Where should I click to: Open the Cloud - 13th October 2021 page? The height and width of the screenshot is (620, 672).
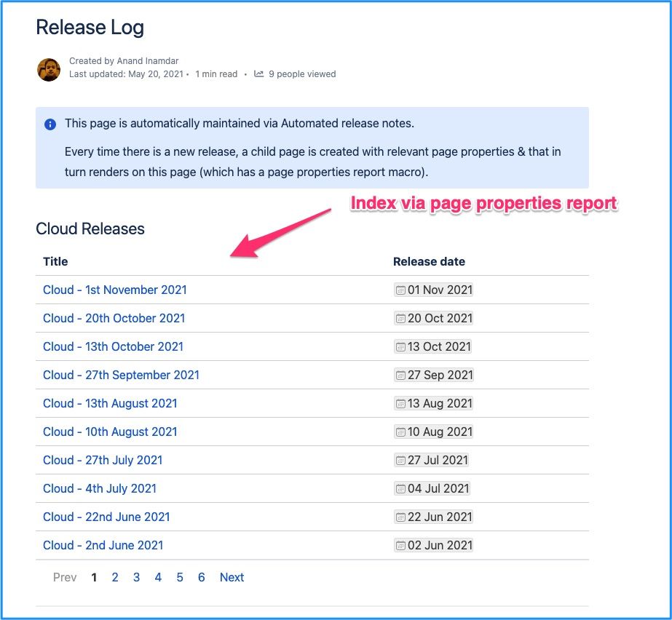[x=112, y=346]
